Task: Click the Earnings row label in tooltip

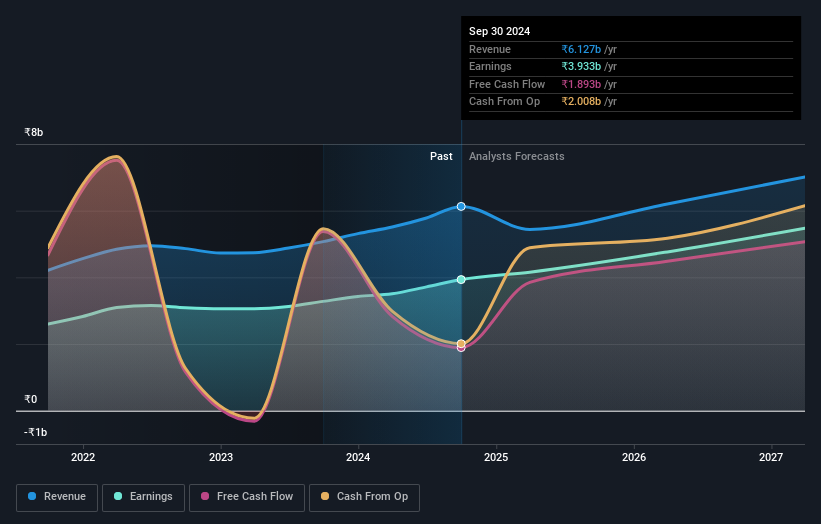Action: click(490, 66)
